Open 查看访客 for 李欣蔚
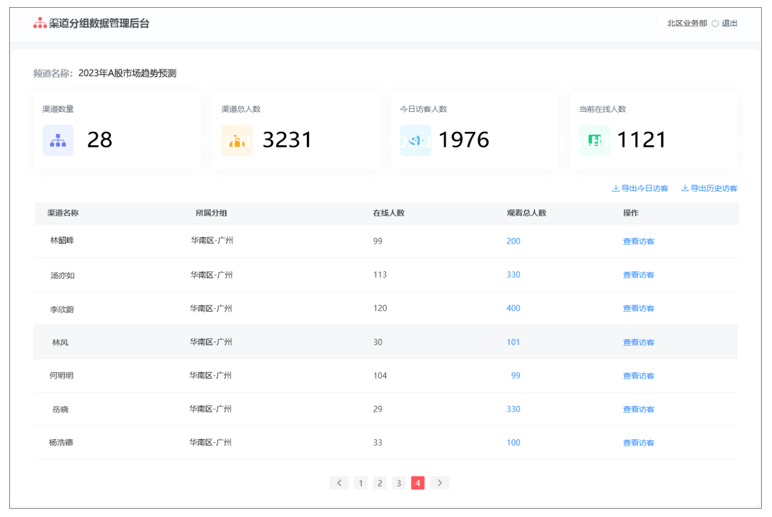 (x=639, y=308)
